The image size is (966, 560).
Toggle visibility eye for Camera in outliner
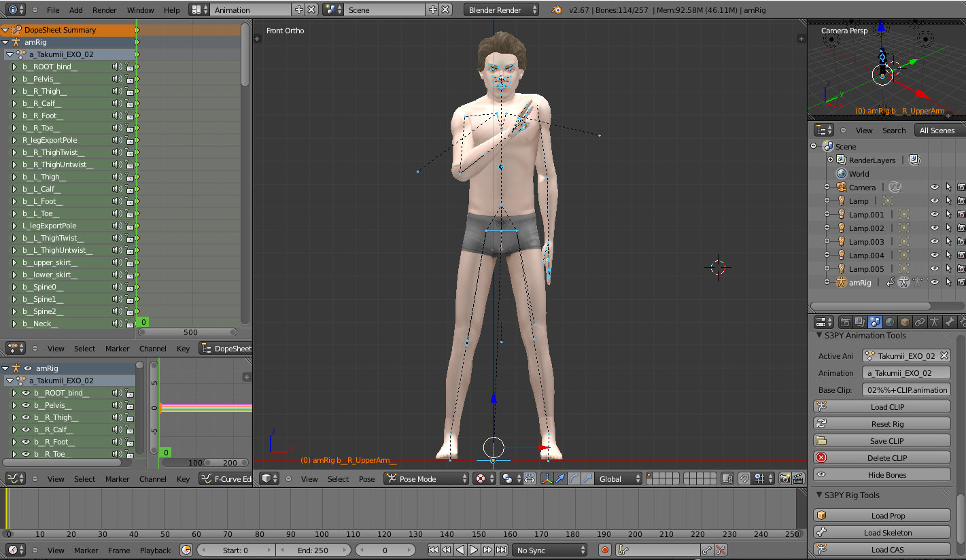point(935,188)
